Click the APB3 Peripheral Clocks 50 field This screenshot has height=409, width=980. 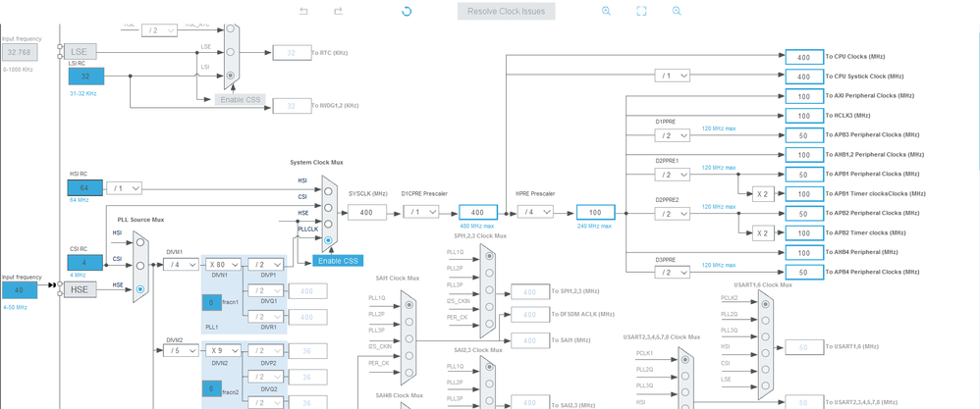click(x=804, y=135)
